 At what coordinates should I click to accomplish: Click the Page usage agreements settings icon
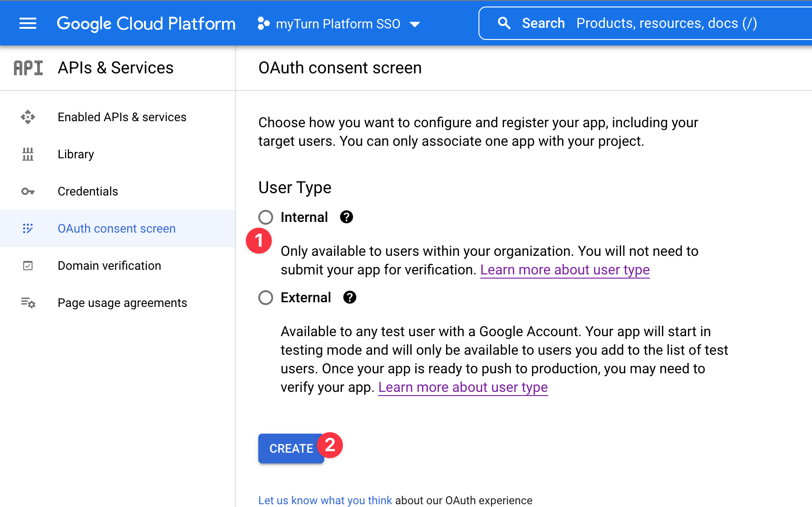28,303
